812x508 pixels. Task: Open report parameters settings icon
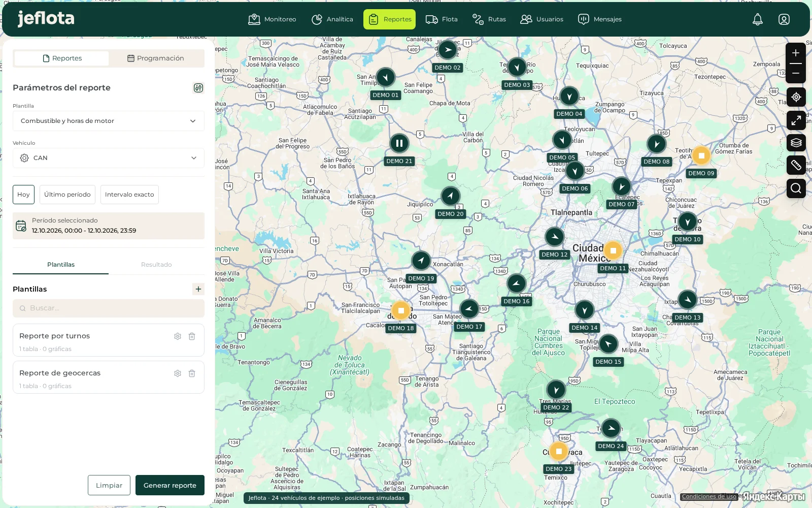(x=198, y=88)
